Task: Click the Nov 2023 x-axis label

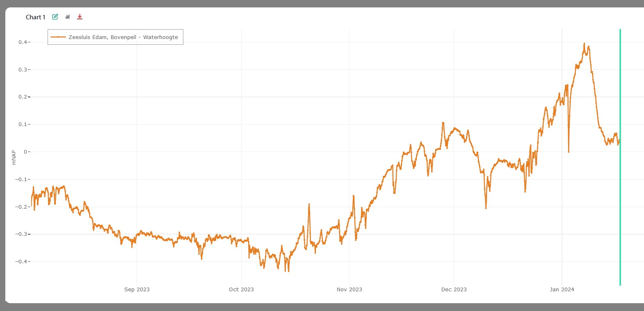Action: click(349, 290)
